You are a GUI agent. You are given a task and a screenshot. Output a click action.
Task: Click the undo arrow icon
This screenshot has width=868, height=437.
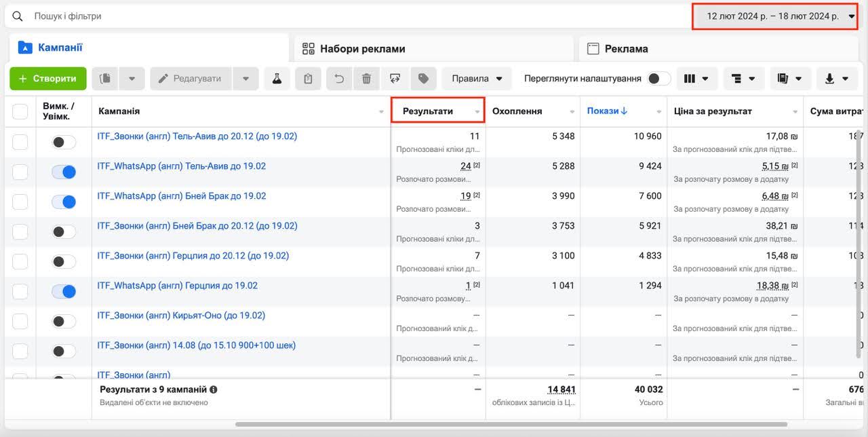click(x=339, y=79)
